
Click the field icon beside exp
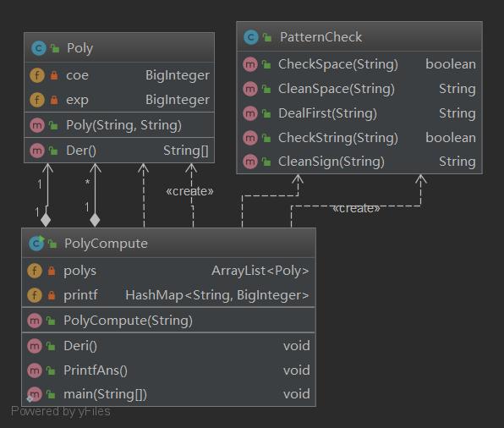37,100
